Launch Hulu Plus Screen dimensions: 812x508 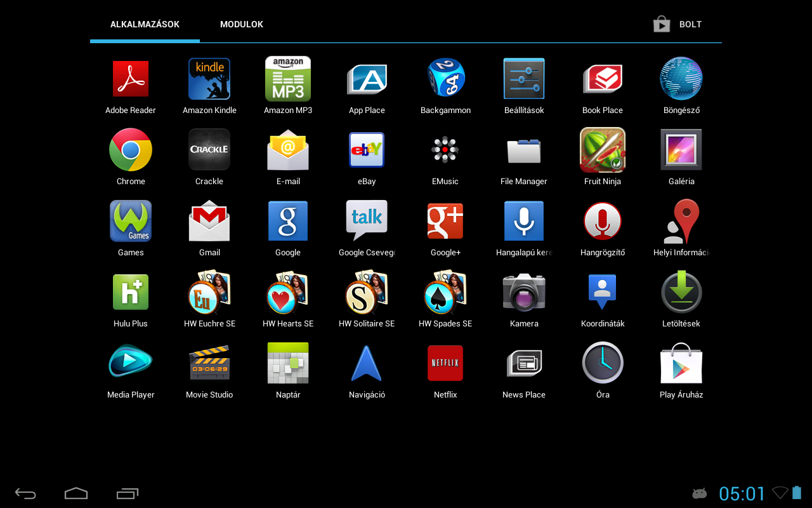click(x=131, y=292)
